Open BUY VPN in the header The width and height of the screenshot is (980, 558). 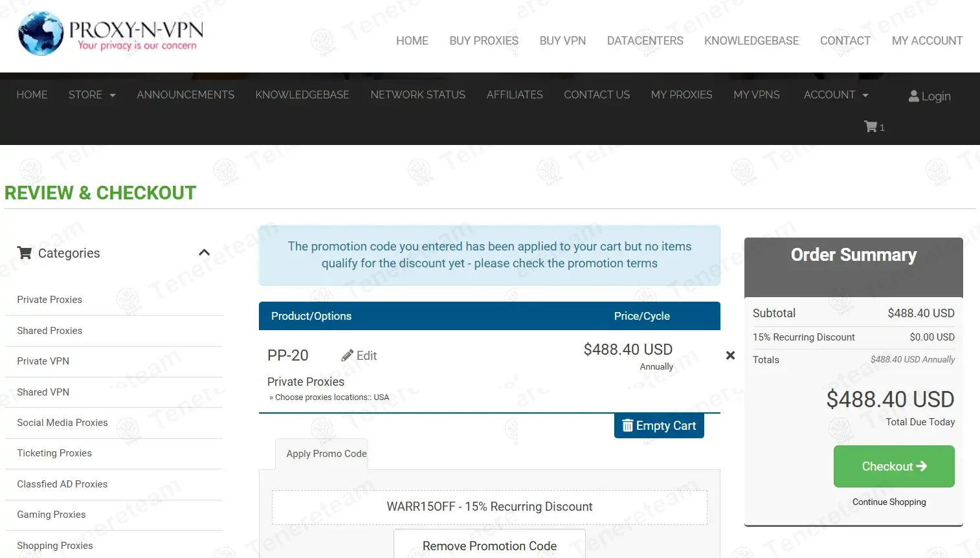point(562,41)
